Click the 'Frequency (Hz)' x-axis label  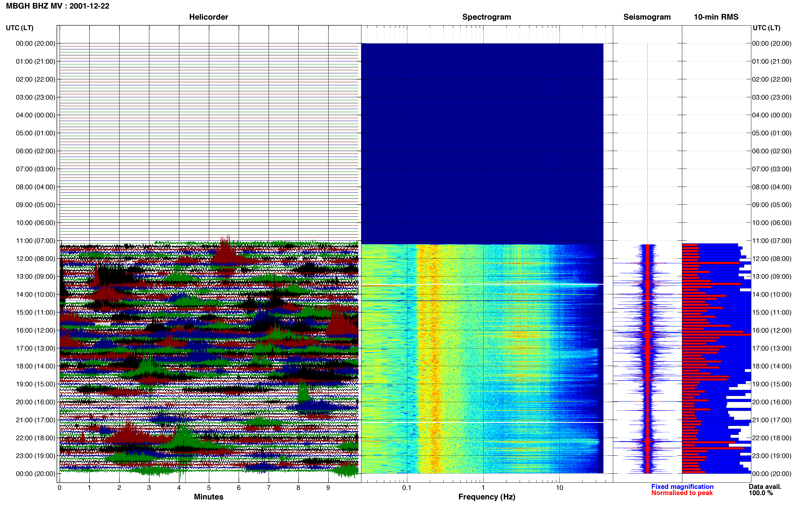[x=487, y=497]
